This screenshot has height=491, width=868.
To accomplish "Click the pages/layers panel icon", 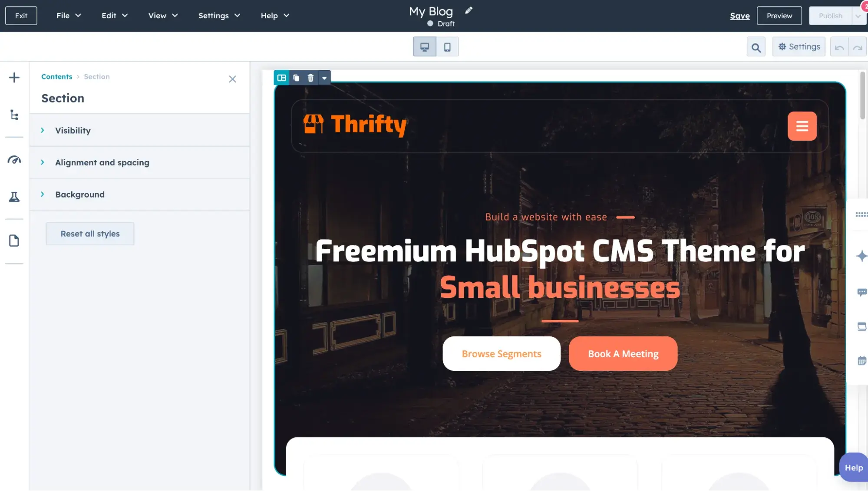I will [x=14, y=115].
